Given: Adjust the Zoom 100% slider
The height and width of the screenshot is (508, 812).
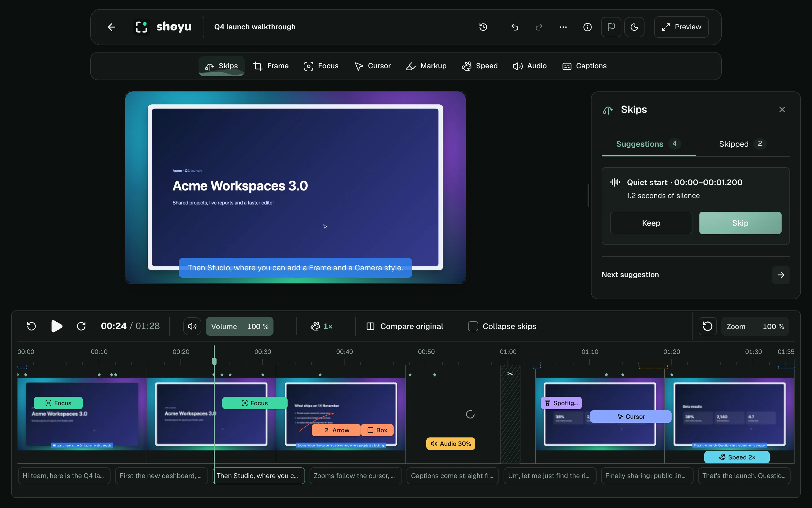Looking at the screenshot, I should pos(755,326).
